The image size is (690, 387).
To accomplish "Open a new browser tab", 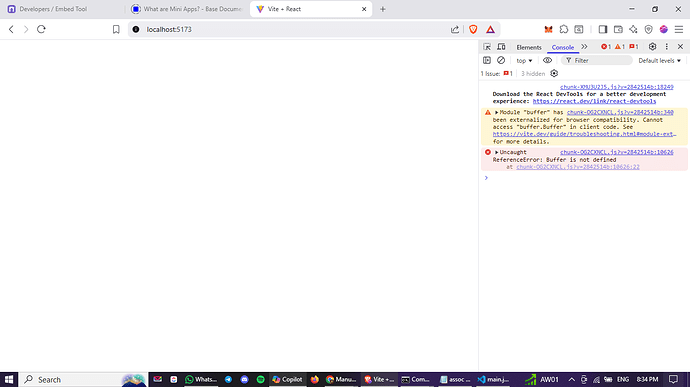I will (382, 9).
